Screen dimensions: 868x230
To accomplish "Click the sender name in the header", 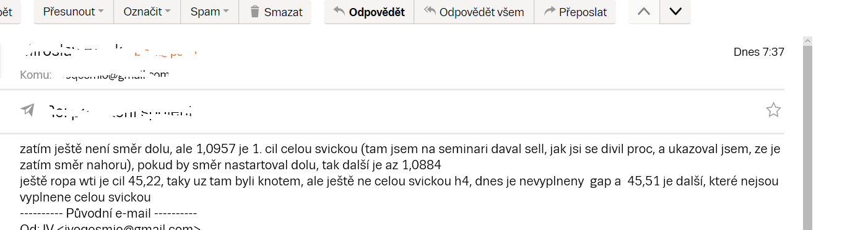I will point(73,51).
